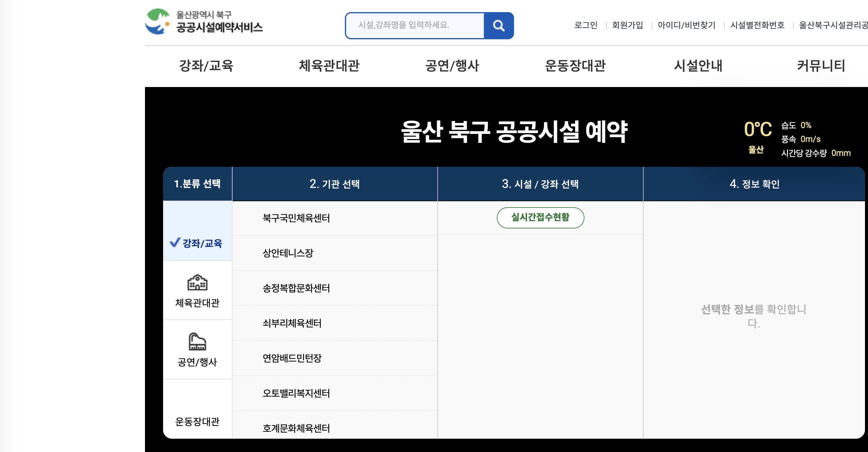Open 시설별전화번호 link
Screen dimensions: 868x452
pyautogui.click(x=757, y=25)
